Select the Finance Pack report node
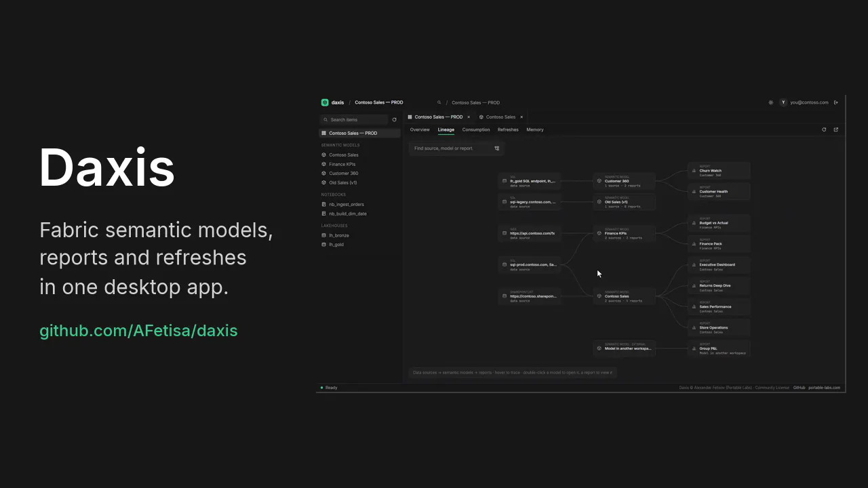The width and height of the screenshot is (868, 488). [719, 244]
